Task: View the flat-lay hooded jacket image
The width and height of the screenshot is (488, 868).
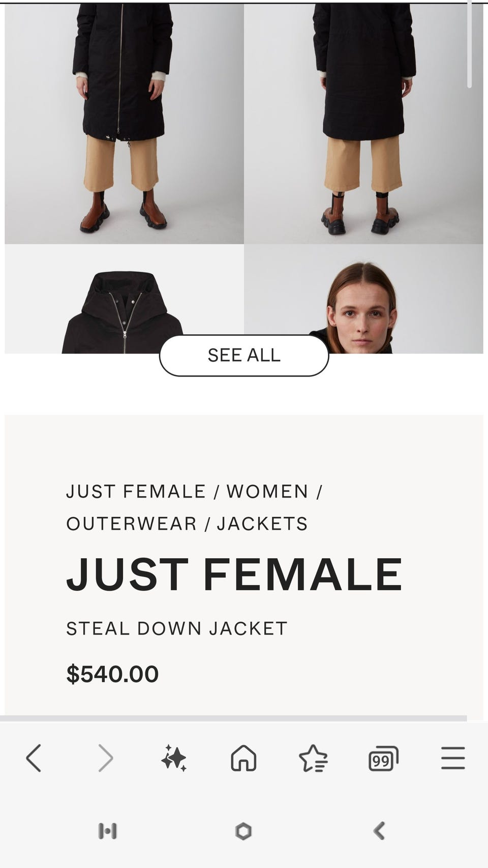Action: click(x=124, y=299)
